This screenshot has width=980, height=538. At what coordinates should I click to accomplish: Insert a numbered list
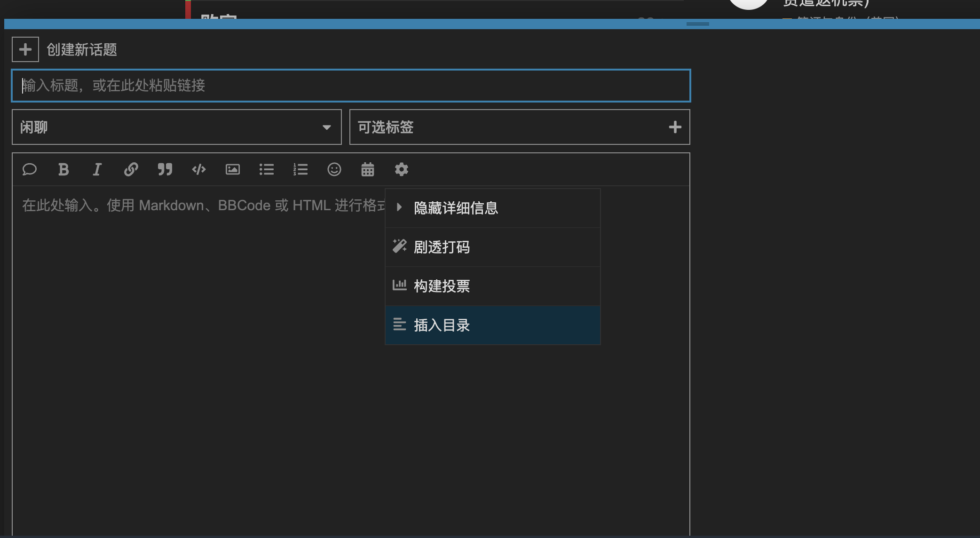pyautogui.click(x=300, y=169)
